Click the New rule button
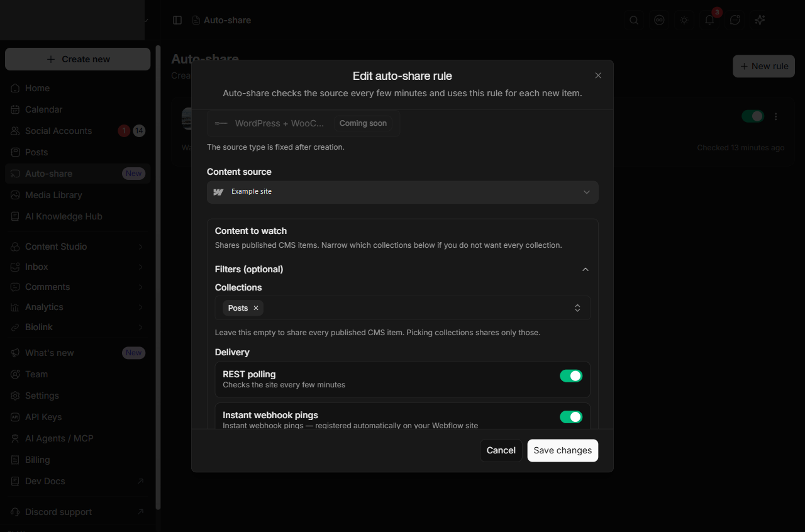Image resolution: width=805 pixels, height=532 pixels. coord(763,66)
